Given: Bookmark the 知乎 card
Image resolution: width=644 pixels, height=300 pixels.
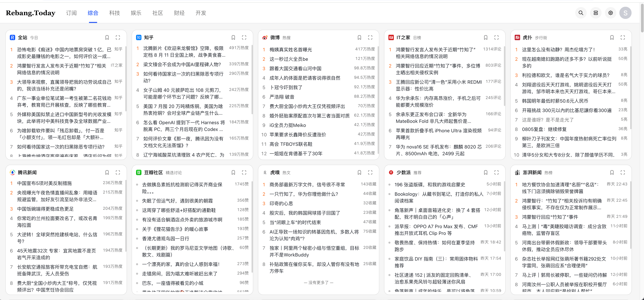Looking at the screenshot, I should tap(233, 37).
